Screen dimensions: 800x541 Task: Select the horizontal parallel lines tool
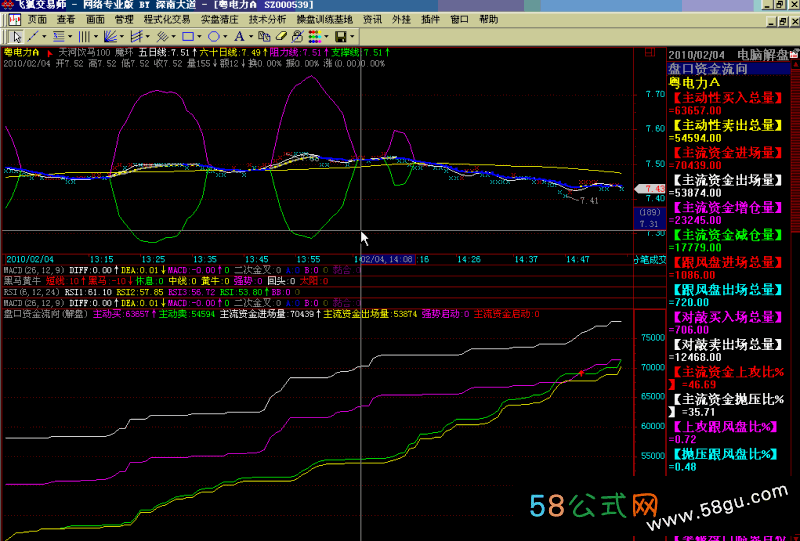pos(59,37)
